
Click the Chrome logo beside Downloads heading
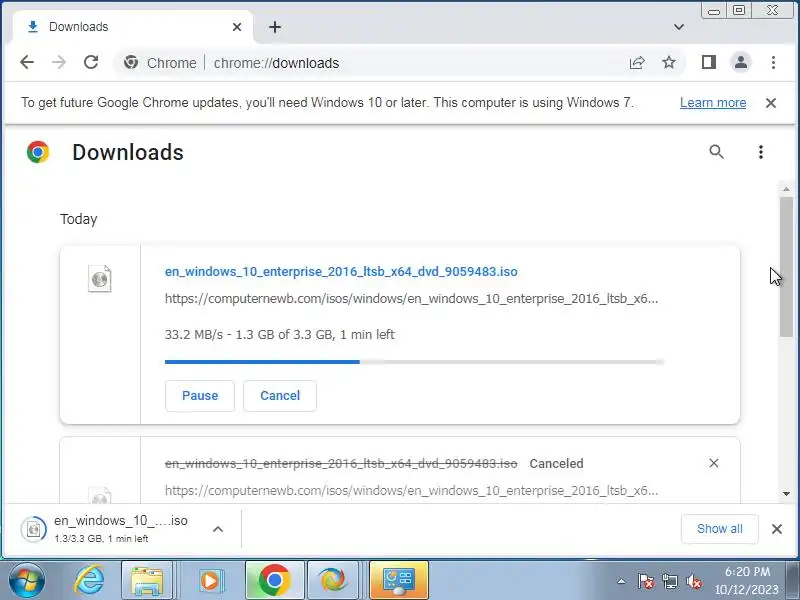point(38,152)
